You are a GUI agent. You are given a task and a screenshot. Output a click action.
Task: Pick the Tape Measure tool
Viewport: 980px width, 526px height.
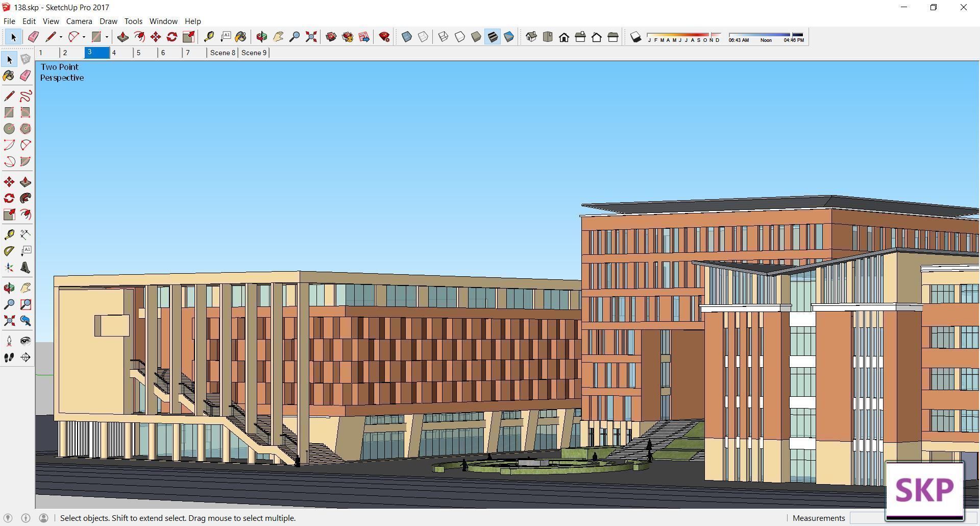click(x=9, y=234)
